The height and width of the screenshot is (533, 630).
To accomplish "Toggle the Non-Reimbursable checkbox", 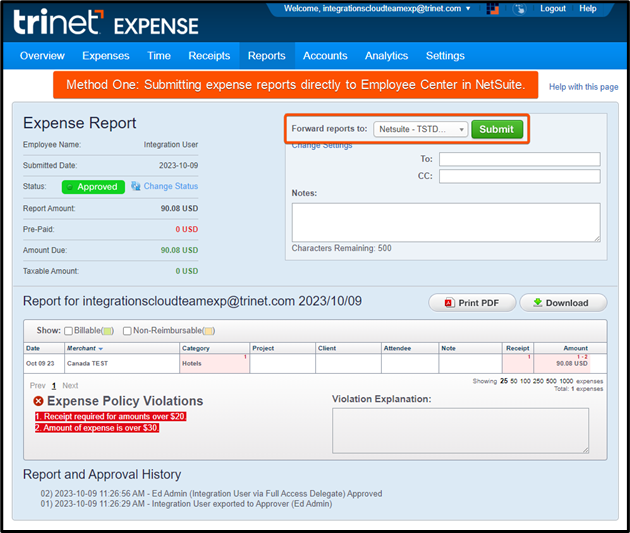I will click(x=127, y=331).
